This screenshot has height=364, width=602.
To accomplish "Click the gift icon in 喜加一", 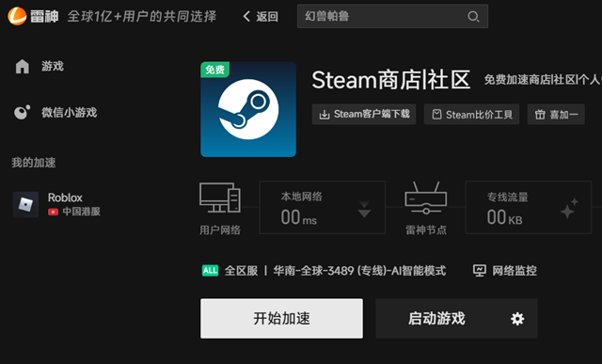I will (x=540, y=115).
